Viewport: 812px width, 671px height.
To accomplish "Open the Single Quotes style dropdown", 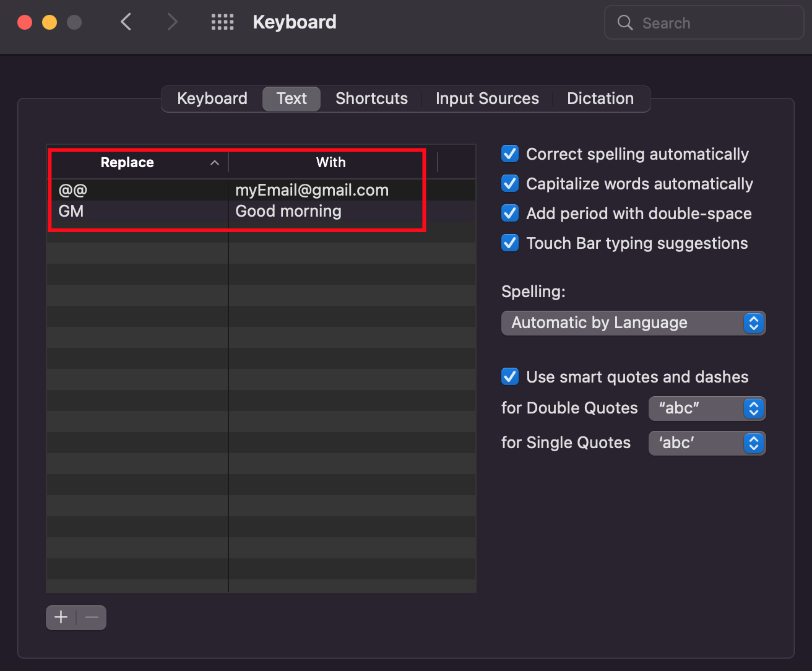I will click(x=707, y=443).
